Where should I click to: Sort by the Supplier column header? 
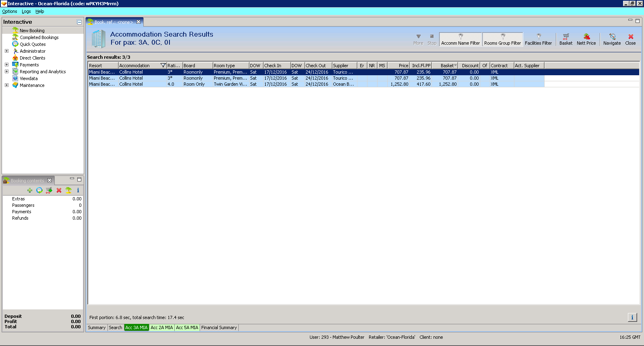(x=345, y=66)
